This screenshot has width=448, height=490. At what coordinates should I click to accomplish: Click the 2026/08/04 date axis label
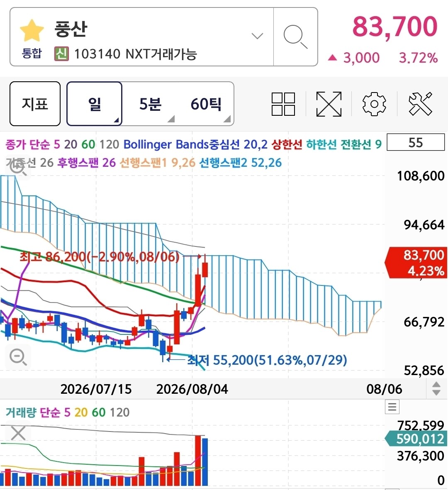coord(192,389)
